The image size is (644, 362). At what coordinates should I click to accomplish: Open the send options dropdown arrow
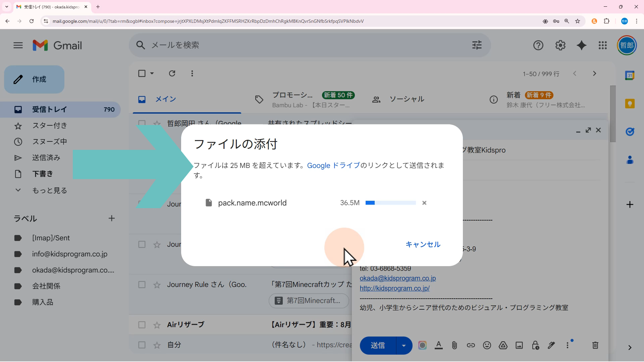point(404,346)
